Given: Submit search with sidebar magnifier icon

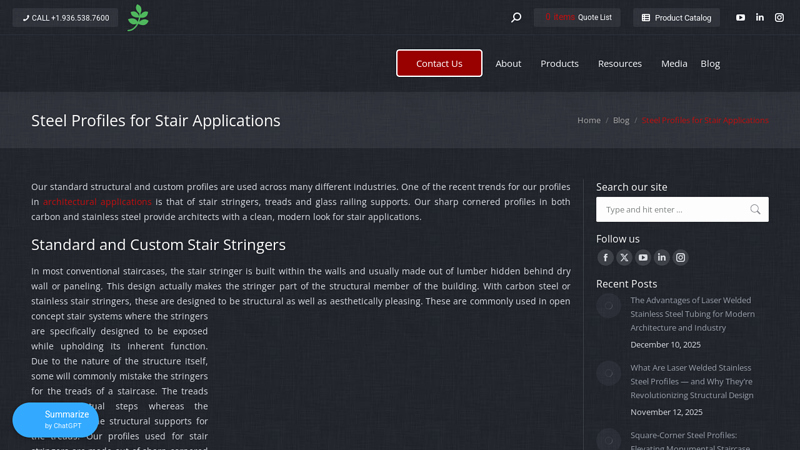Looking at the screenshot, I should tap(755, 209).
